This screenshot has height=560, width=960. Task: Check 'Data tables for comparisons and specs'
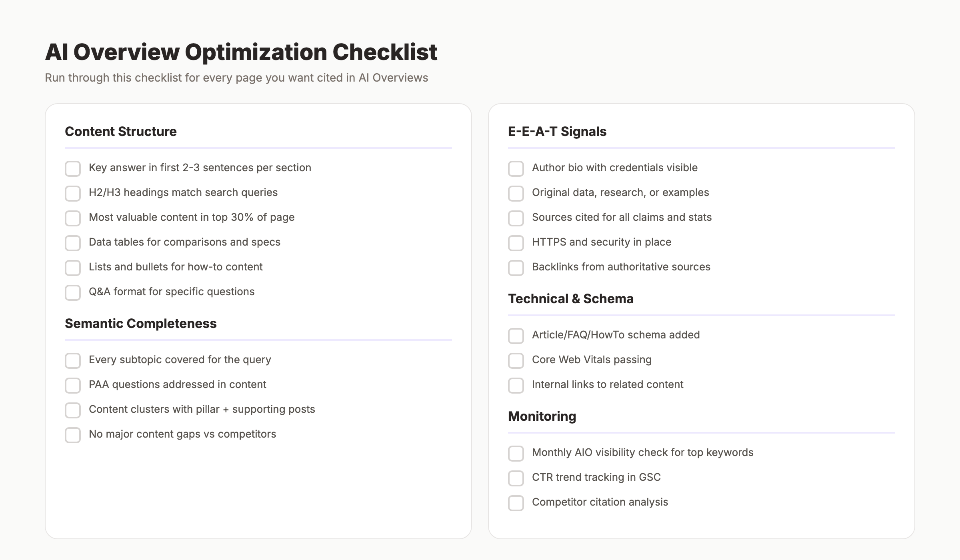pyautogui.click(x=73, y=243)
